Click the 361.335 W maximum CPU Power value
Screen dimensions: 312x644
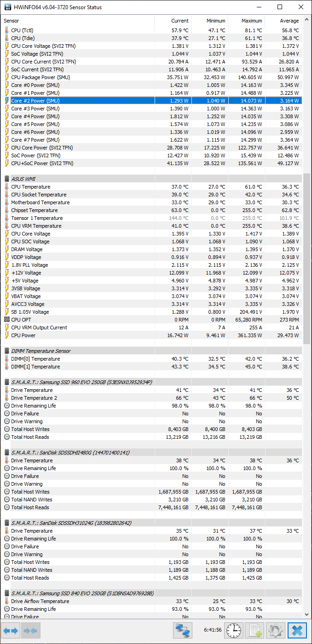(248, 335)
